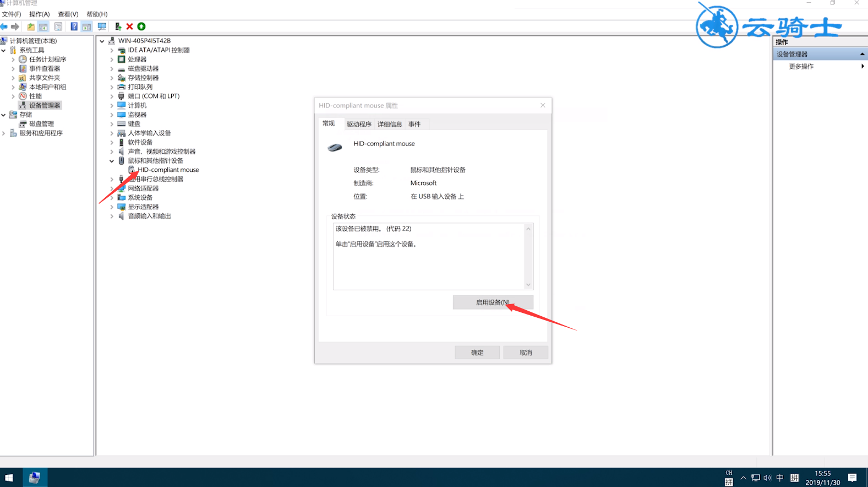Select 本地用户和组 in the left tree

point(47,87)
